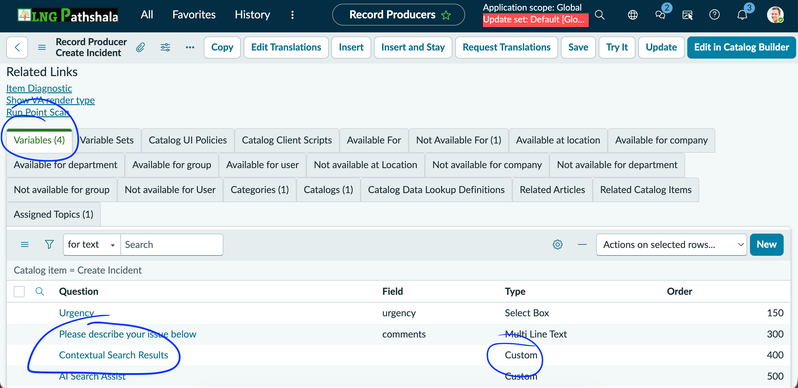The width and height of the screenshot is (798, 388).
Task: Open the History menu
Action: [252, 15]
